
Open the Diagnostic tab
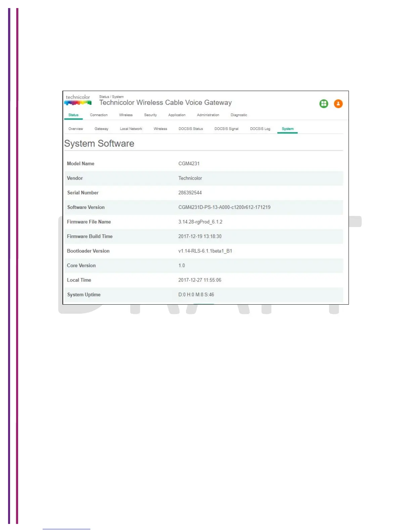coord(239,115)
